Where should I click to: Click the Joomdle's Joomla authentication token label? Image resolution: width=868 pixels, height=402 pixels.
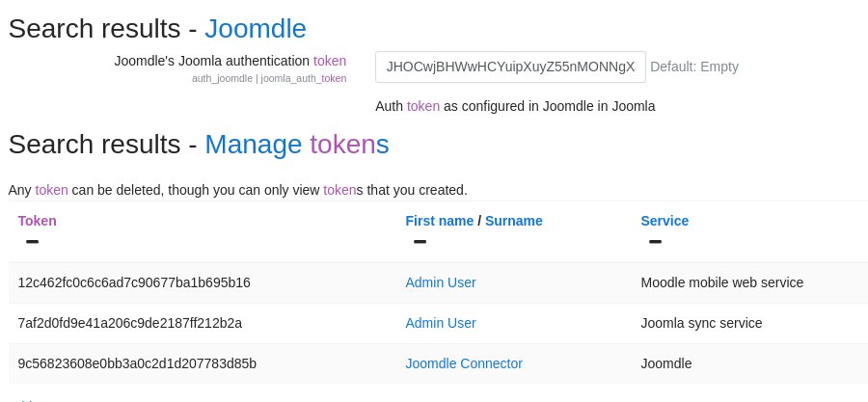(x=230, y=61)
